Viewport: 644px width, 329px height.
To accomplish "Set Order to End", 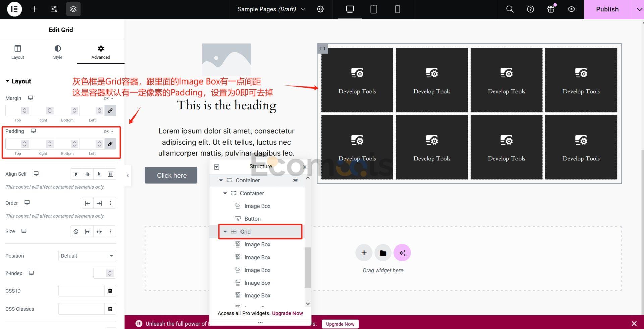I will coord(99,203).
